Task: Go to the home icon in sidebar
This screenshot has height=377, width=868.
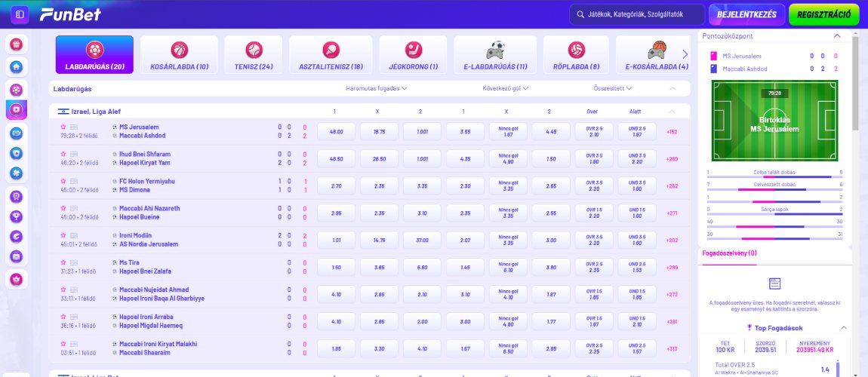Action: [x=17, y=67]
